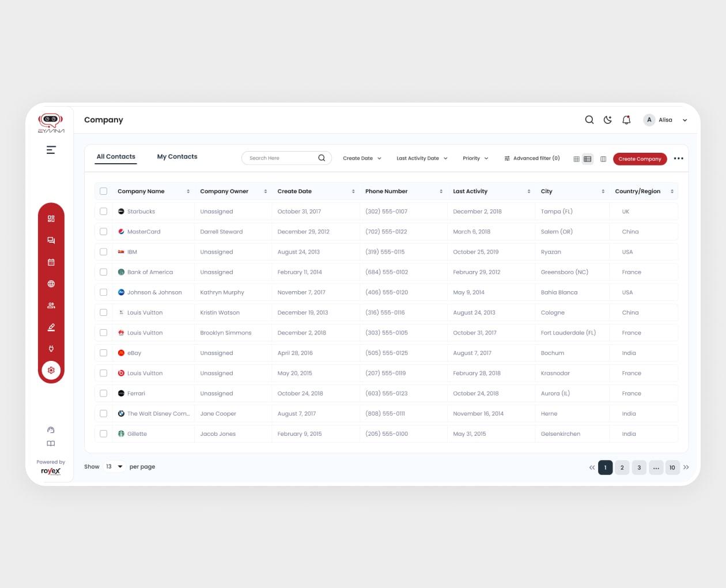Open the Priority filter dropdown
Screen dimensions: 726x588
(x=475, y=158)
